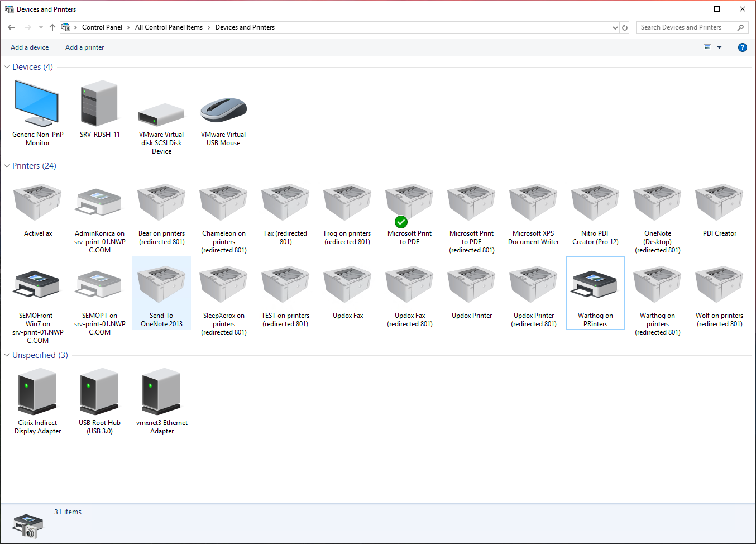
Task: Select the Microsoft XPS Document Writer icon
Action: click(x=533, y=202)
